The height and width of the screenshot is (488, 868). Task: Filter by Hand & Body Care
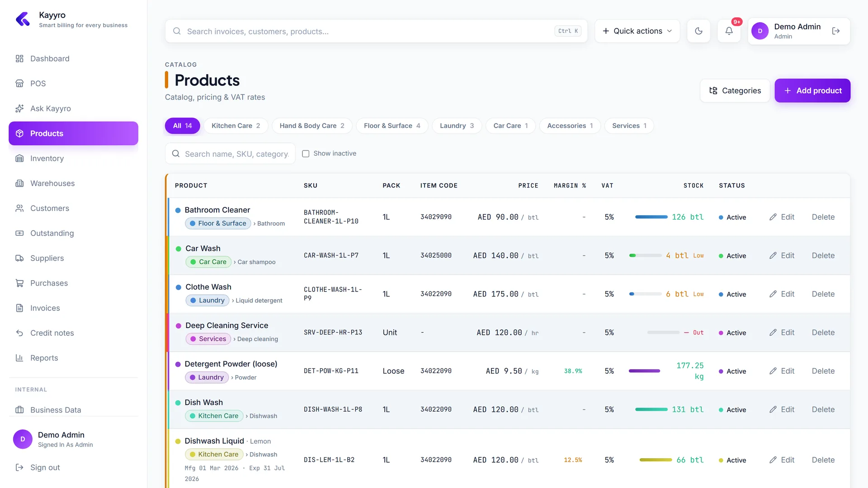point(312,126)
